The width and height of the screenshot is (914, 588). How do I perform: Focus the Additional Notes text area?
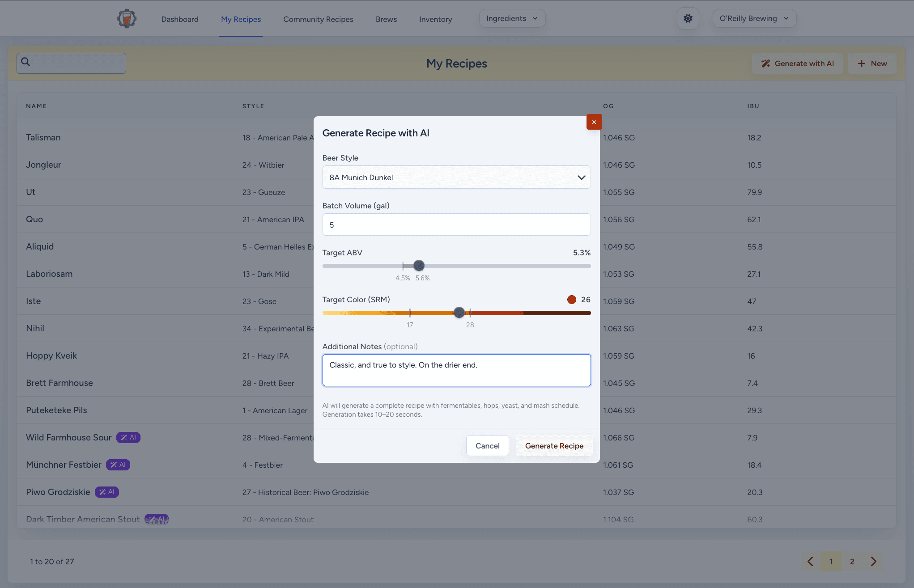coord(456,370)
